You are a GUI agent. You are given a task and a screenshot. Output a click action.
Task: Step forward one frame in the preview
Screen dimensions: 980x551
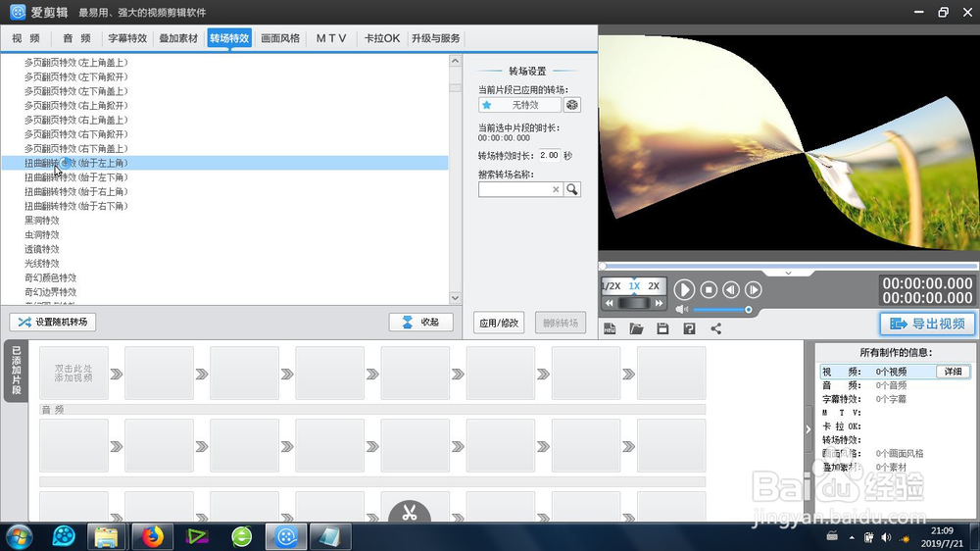[x=754, y=289]
